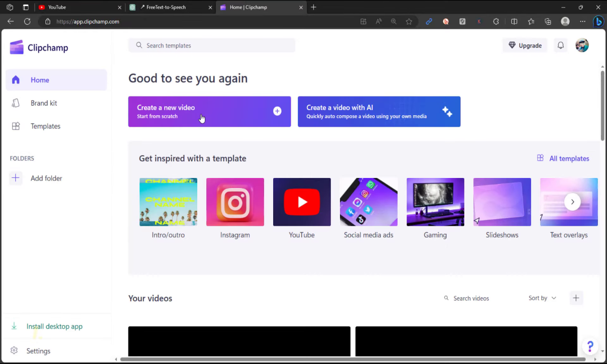Click the Clipchamp logo
Viewport: 607px width, 364px height.
[39, 48]
